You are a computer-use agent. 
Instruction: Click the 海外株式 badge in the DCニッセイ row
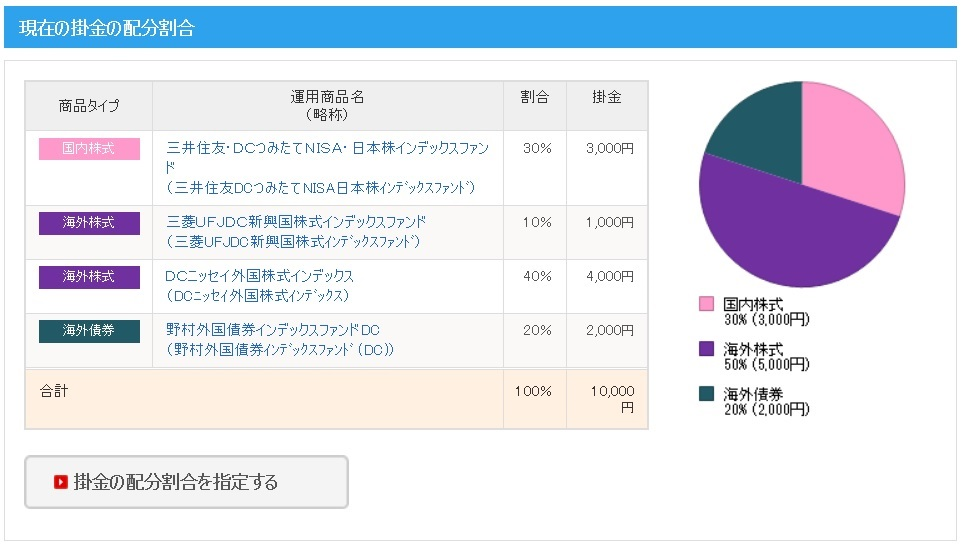point(89,277)
